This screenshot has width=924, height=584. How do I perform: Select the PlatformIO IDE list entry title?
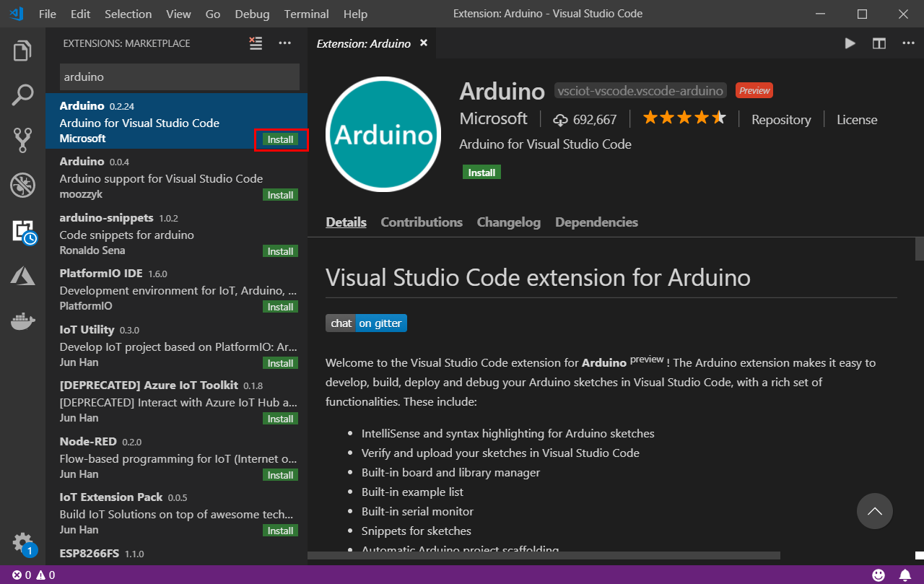tap(102, 274)
